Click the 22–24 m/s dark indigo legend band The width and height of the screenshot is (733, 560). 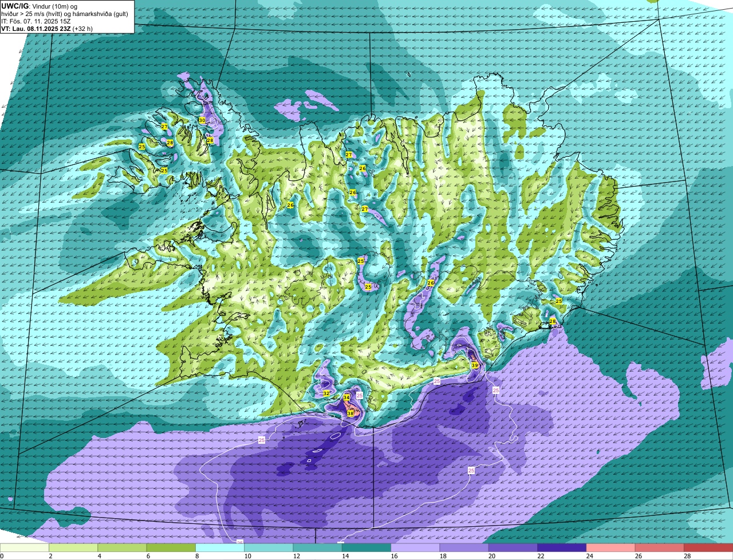point(562,547)
